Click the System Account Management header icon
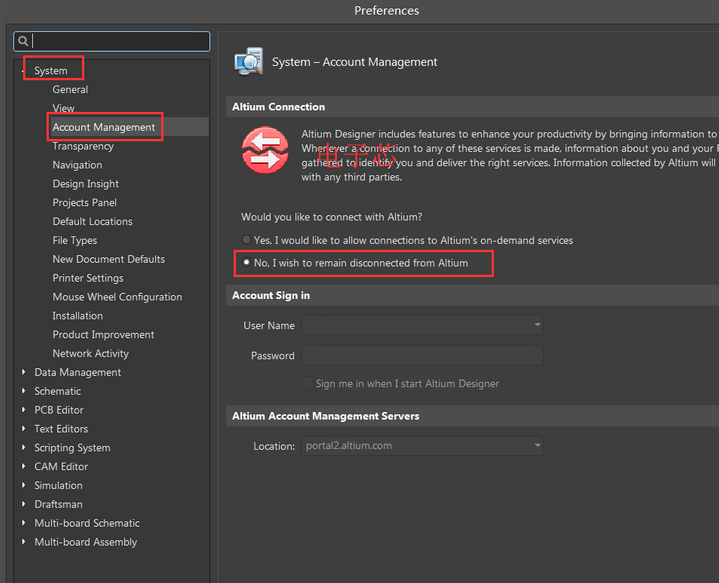 249,61
